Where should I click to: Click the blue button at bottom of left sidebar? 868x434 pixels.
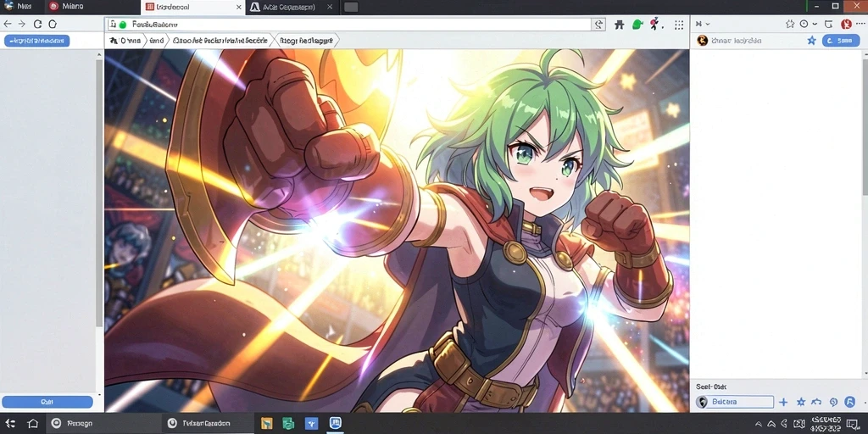[47, 402]
